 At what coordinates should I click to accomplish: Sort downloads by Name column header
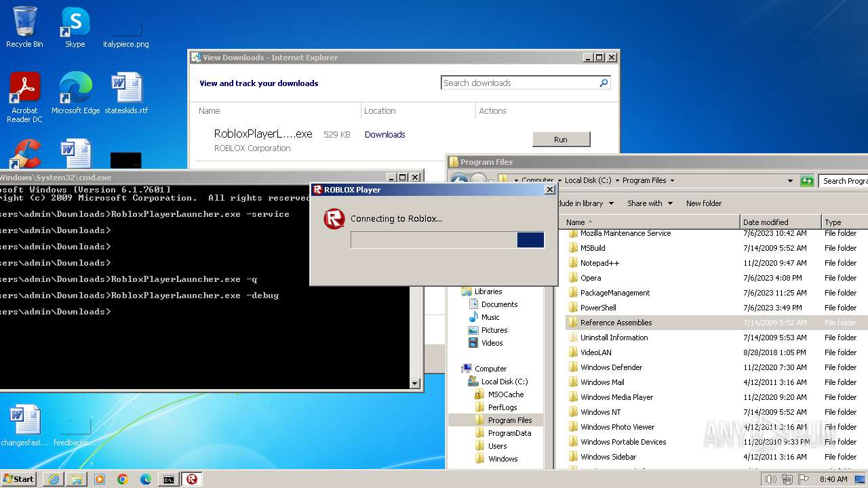[210, 110]
